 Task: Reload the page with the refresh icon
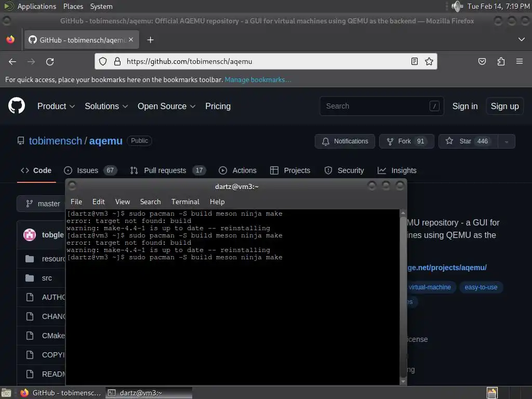tap(50, 61)
